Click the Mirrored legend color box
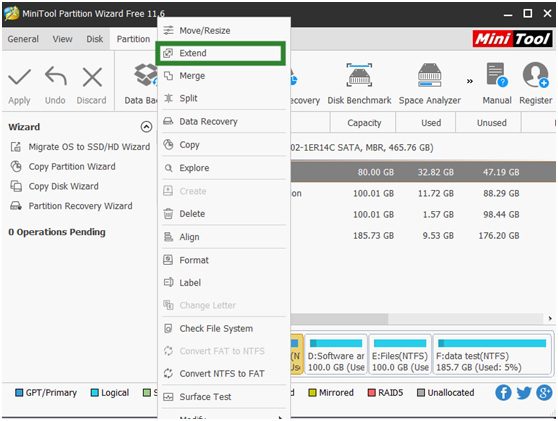 click(x=312, y=393)
